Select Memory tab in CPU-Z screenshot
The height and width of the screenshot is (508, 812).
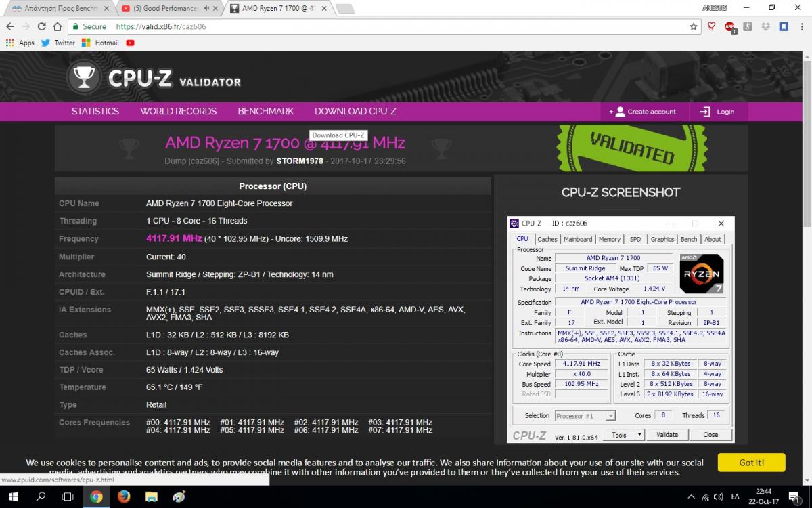coord(609,239)
